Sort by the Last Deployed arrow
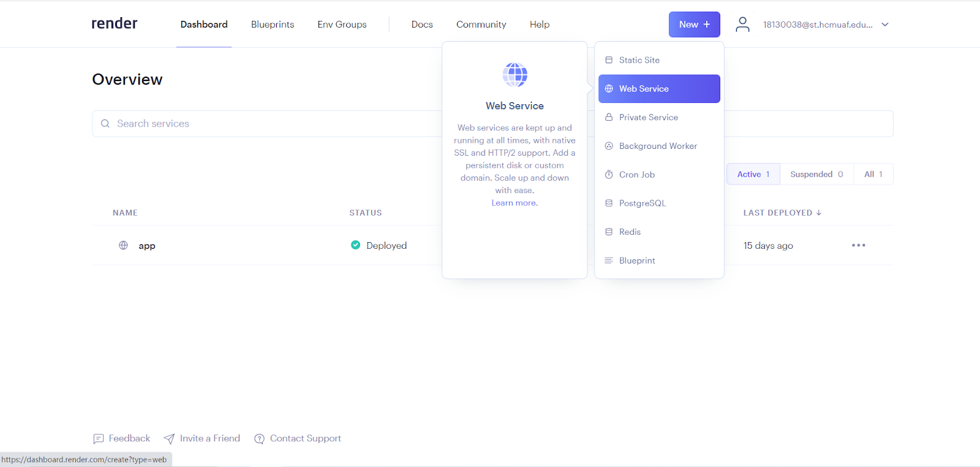 pos(819,213)
